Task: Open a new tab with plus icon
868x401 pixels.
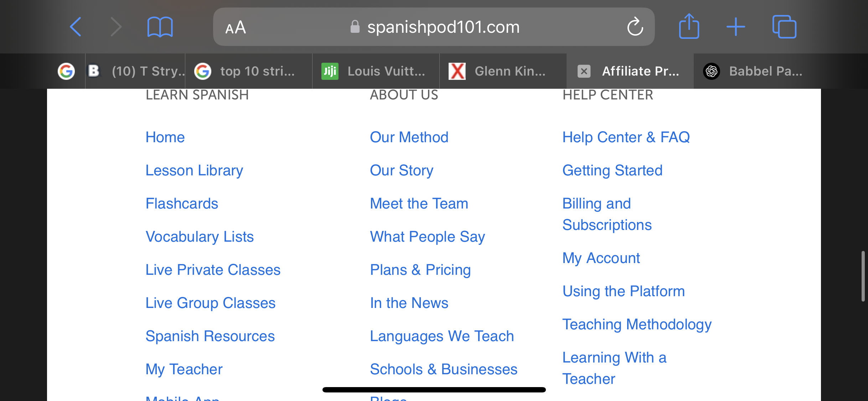Action: (x=735, y=27)
